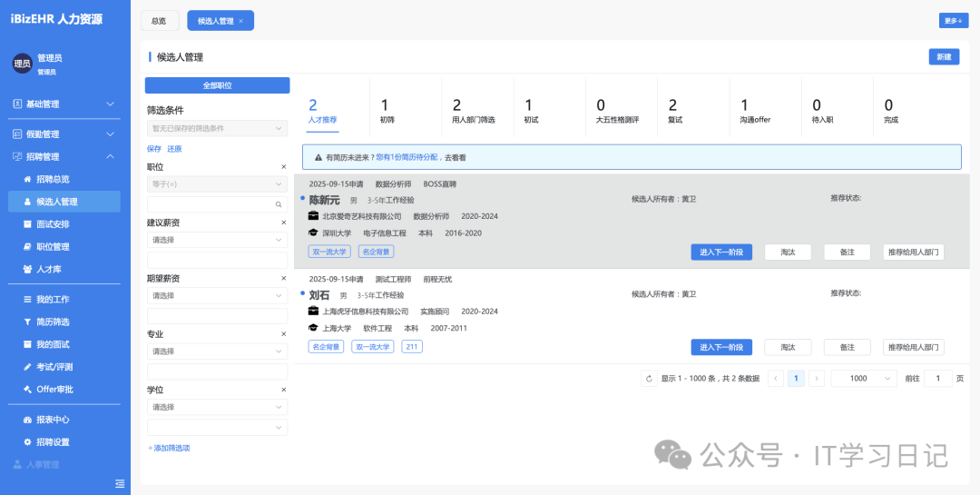Click the 前往 page number input
This screenshot has height=495, width=980.
pos(937,379)
